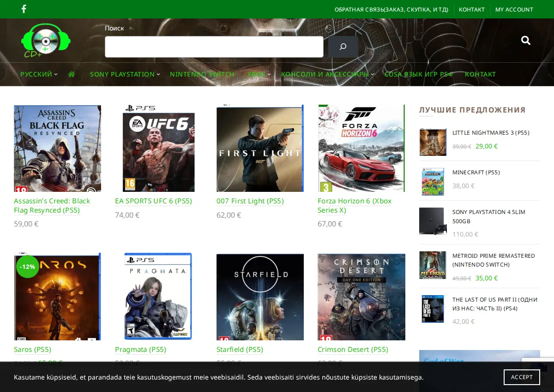554x392 pixels.
Task: Open 007 First Light cover image
Action: [x=260, y=148]
